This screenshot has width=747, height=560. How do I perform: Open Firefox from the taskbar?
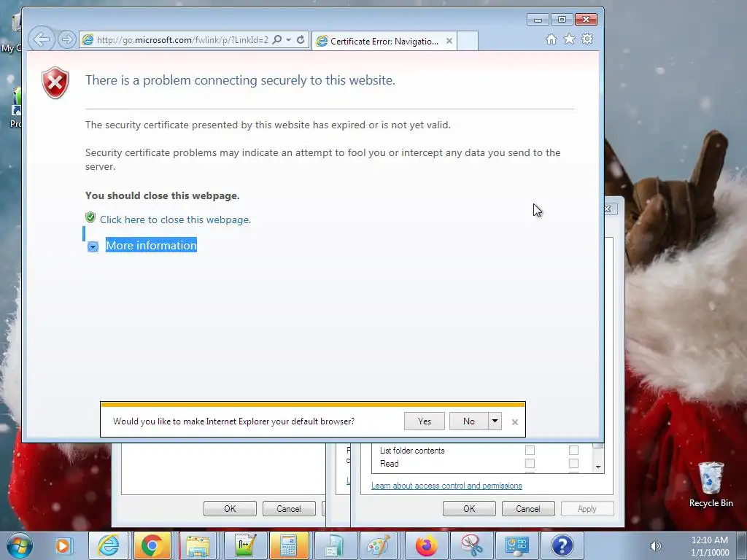point(426,545)
